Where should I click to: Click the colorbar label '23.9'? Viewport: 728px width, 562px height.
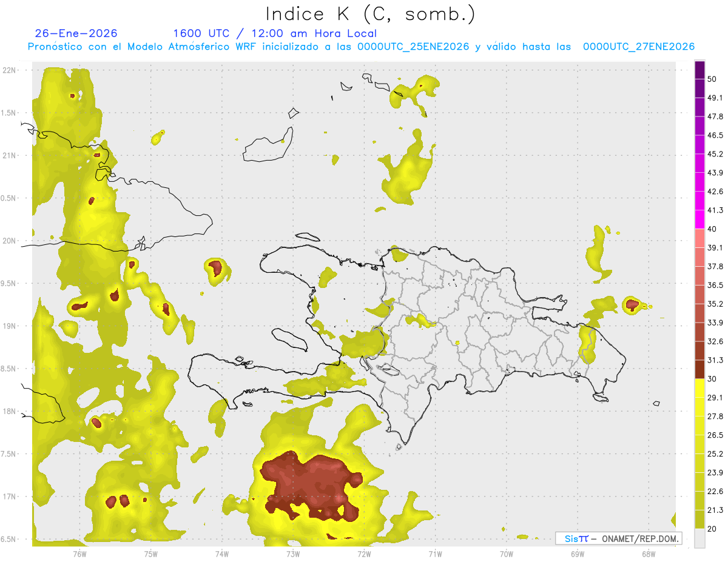click(x=715, y=473)
